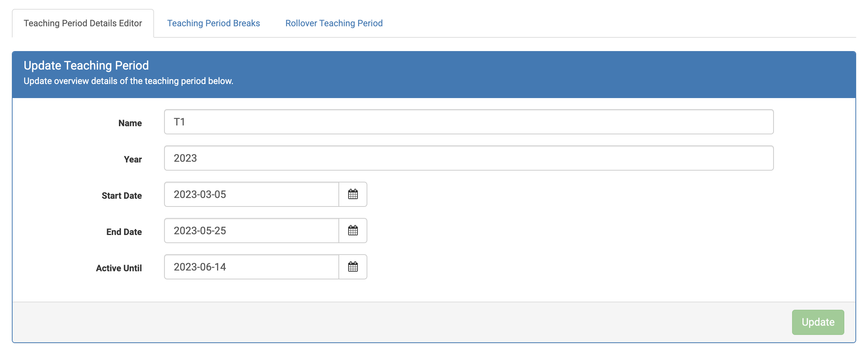Image resolution: width=868 pixels, height=356 pixels.
Task: Open the Active Until calendar picker
Action: [x=353, y=267]
